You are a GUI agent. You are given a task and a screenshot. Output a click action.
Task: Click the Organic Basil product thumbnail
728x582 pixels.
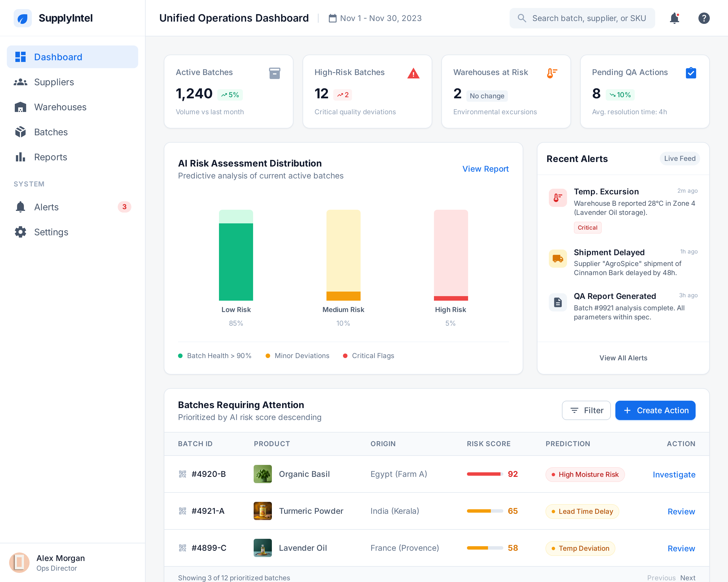[263, 474]
